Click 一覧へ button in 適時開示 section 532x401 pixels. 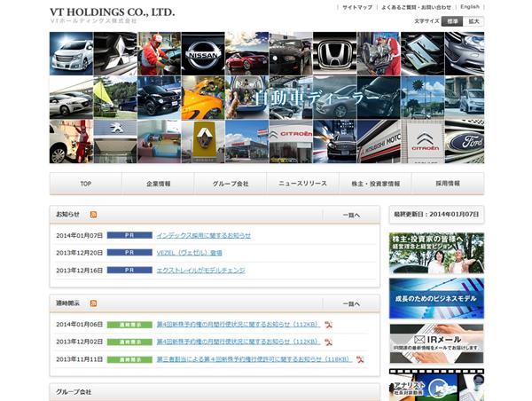351,304
